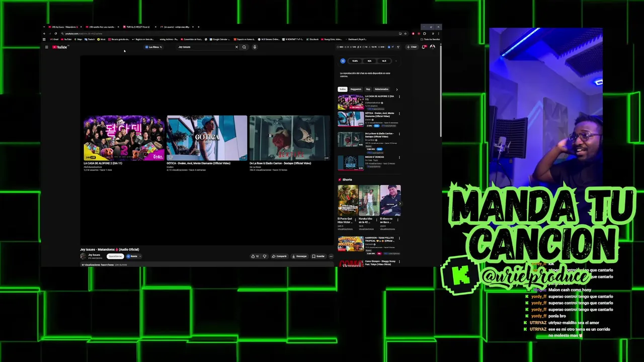Click the Descargar download button
This screenshot has height=362, width=644.
pos(299,256)
